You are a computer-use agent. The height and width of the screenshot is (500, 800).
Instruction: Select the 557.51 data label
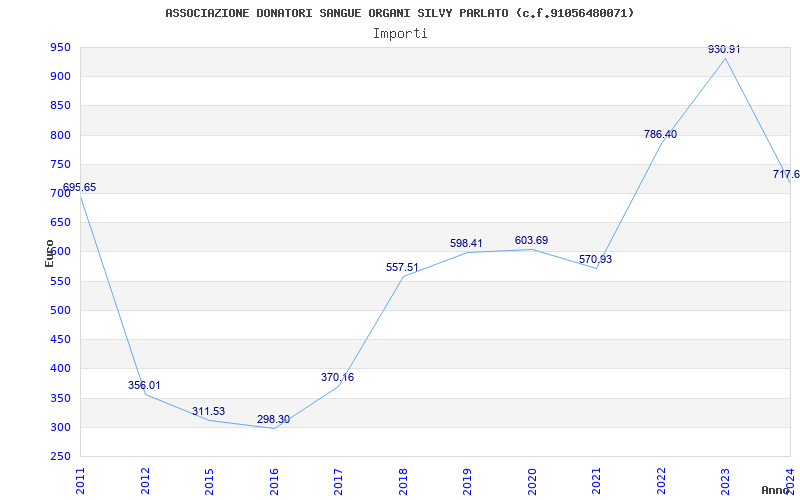[402, 267]
